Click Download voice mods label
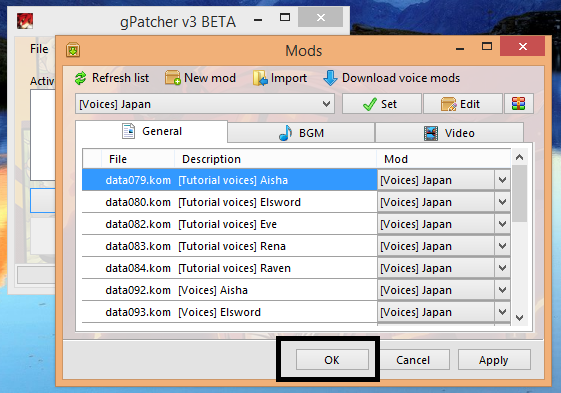 [401, 78]
